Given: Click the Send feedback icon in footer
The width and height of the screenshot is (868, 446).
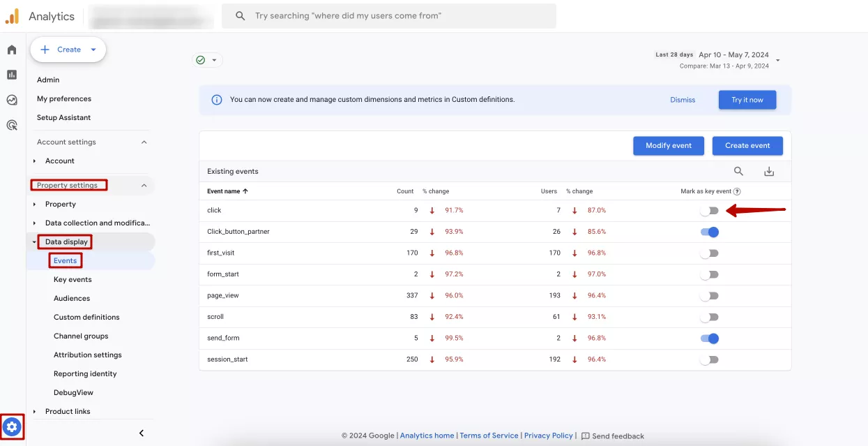Looking at the screenshot, I should 586,436.
